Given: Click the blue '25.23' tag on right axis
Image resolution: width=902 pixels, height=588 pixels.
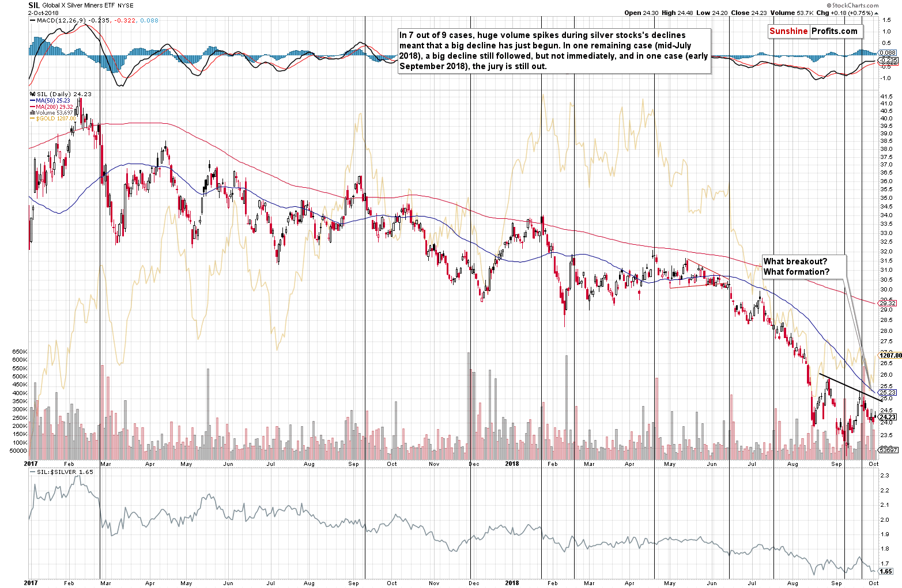Looking at the screenshot, I should (888, 392).
